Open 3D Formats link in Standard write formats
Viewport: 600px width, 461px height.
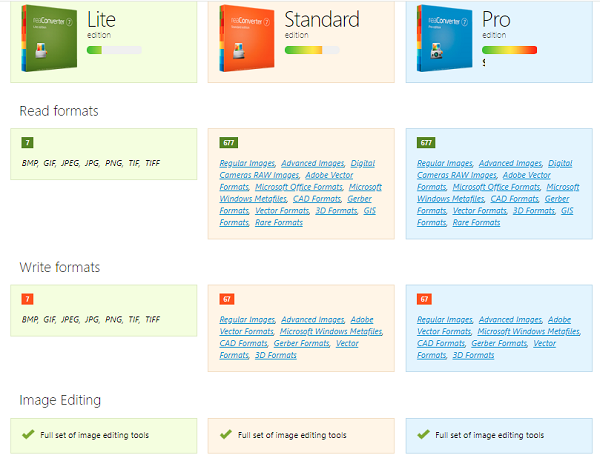point(276,355)
